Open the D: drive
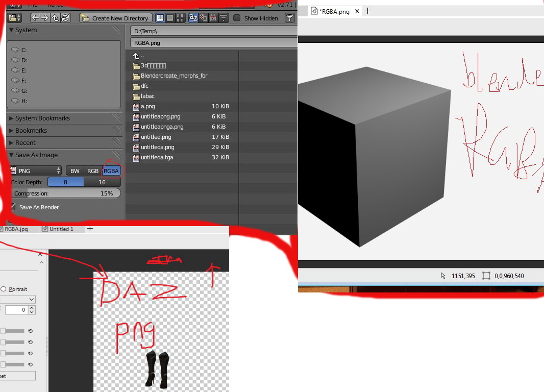 (x=19, y=60)
